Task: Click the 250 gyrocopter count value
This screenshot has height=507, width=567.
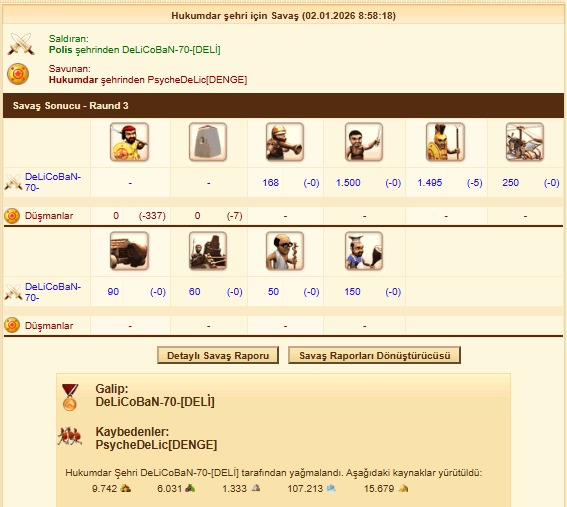Action: coord(511,183)
